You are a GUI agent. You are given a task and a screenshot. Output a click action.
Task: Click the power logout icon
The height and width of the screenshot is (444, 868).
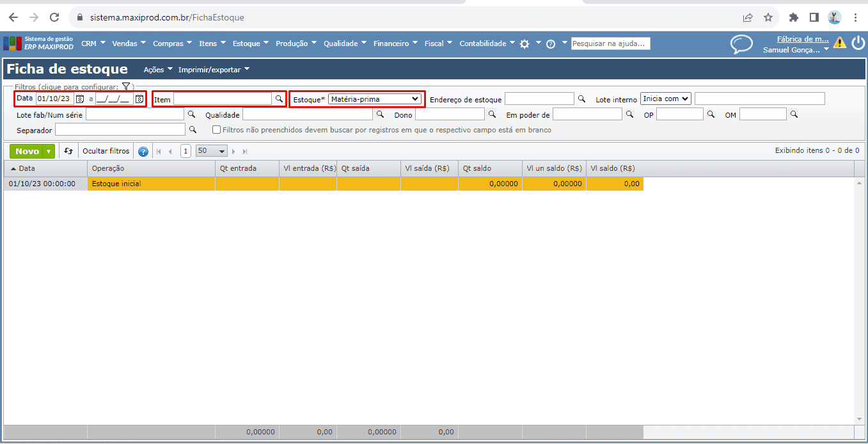click(858, 43)
